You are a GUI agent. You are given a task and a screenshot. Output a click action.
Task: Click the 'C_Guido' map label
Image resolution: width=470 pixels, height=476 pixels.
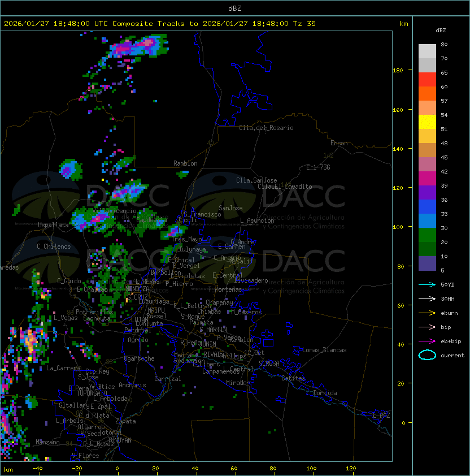coord(69,281)
